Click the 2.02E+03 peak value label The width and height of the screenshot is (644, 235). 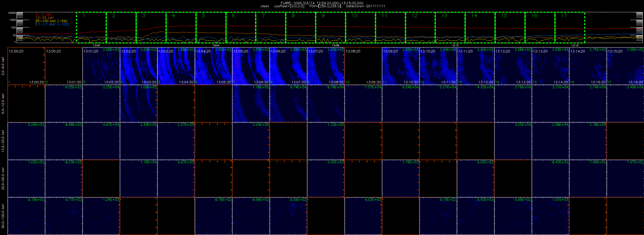pyautogui.click(x=335, y=162)
